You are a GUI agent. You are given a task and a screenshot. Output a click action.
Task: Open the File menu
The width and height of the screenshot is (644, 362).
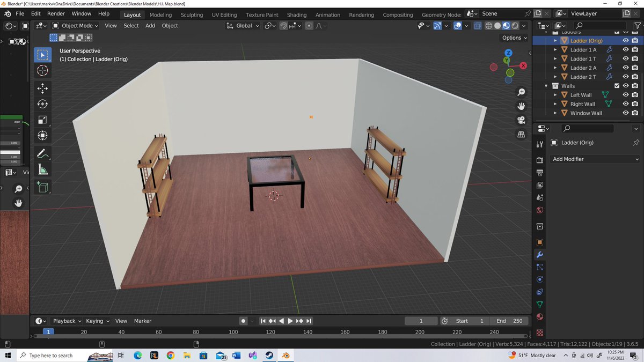(20, 13)
